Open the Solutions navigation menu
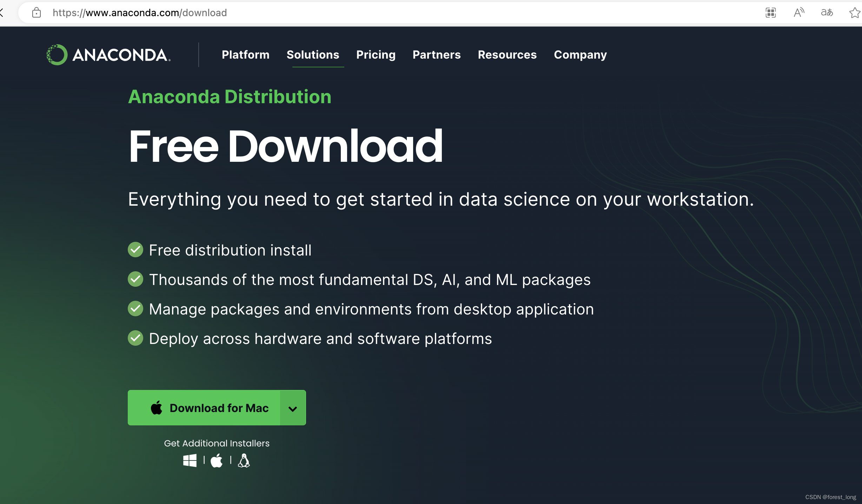Image resolution: width=862 pixels, height=504 pixels. [x=313, y=55]
